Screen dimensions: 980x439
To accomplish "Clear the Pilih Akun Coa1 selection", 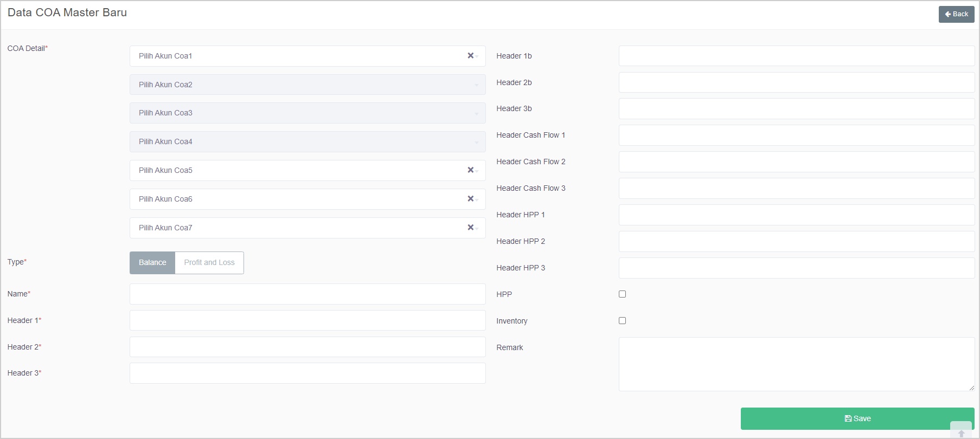I will click(470, 56).
